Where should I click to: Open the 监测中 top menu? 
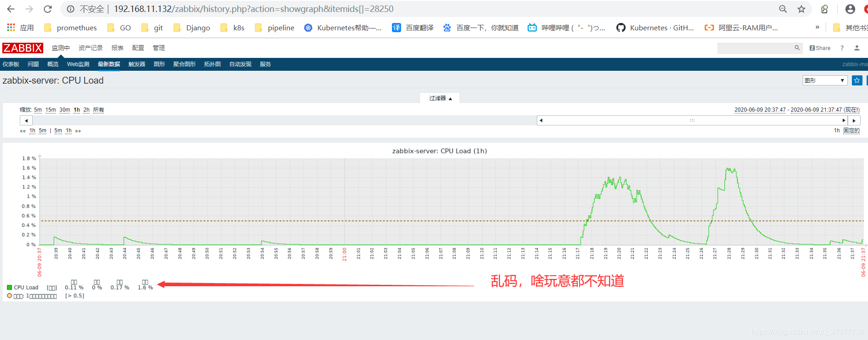point(61,48)
